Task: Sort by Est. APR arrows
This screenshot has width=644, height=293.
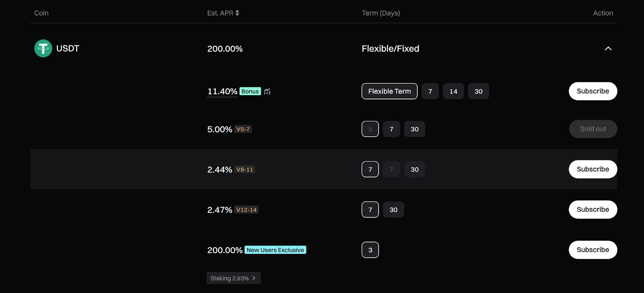Action: pyautogui.click(x=237, y=13)
